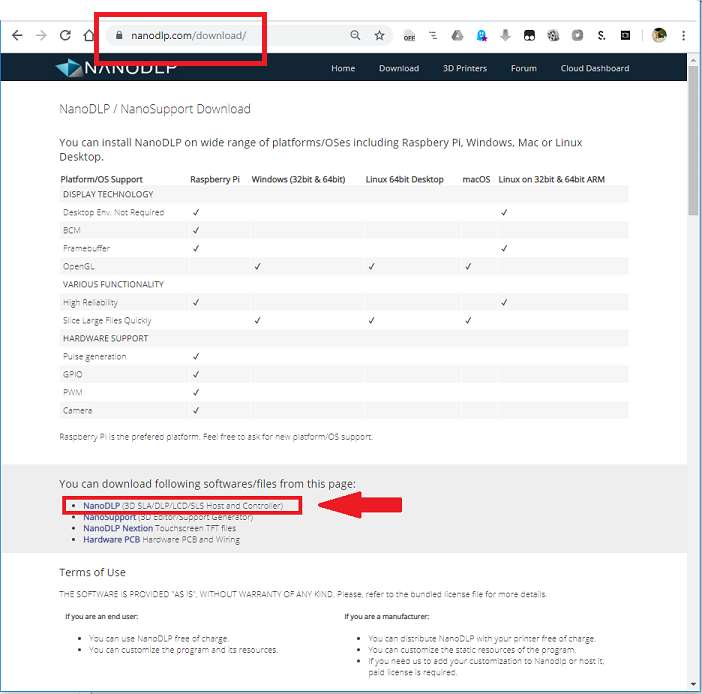Click the OpenGL checkmark under macOS

pos(468,266)
